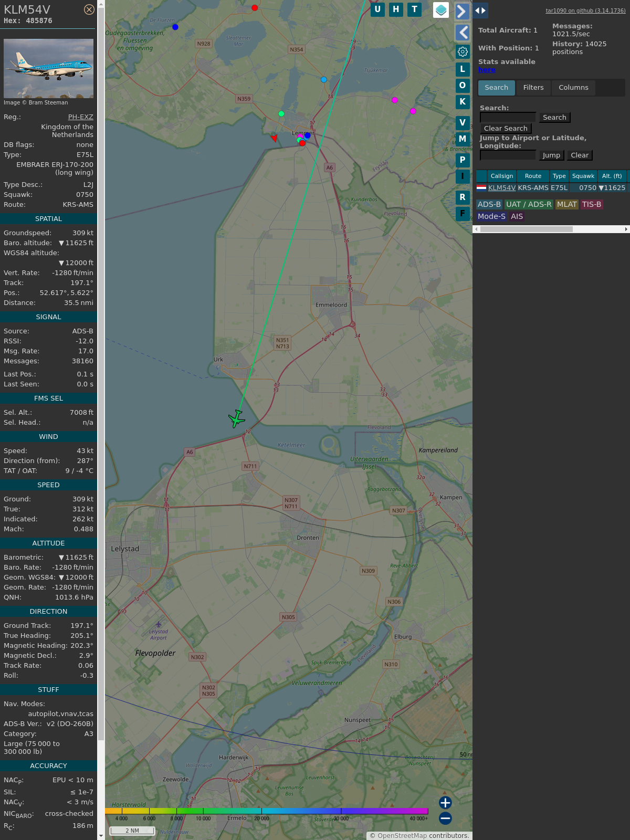Toggle the H map button
Viewport: 630px width, 840px height.
coord(396,9)
